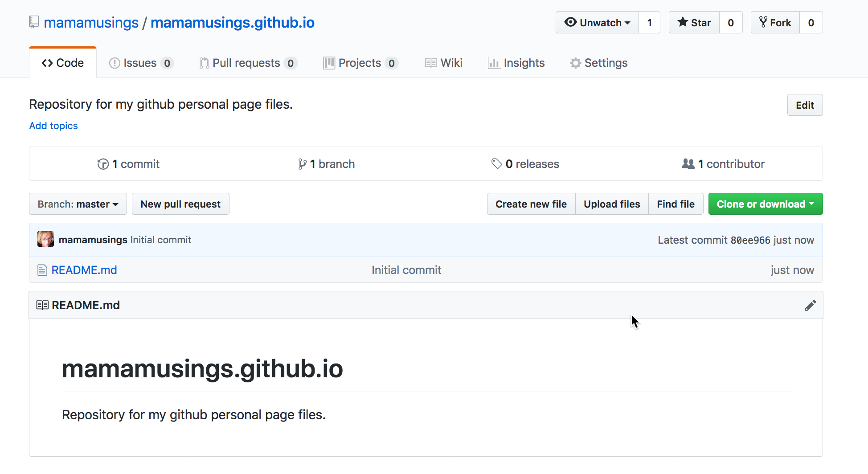The width and height of the screenshot is (868, 474).
Task: View the 1 branch list
Action: (326, 164)
